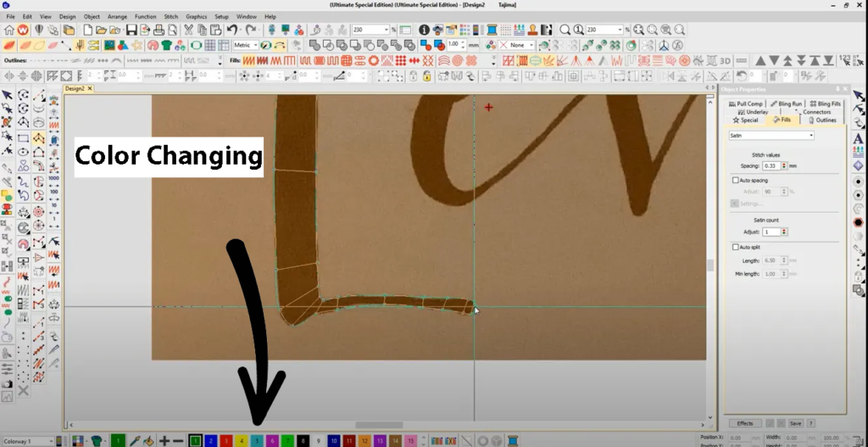Click the thread spool icon in bottom color bar
The image size is (868, 447).
[513, 441]
